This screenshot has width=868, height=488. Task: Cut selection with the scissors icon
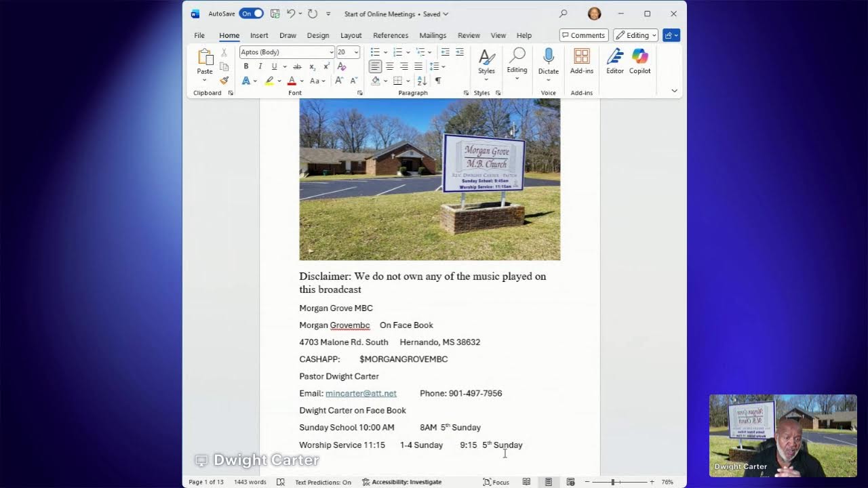pyautogui.click(x=224, y=53)
